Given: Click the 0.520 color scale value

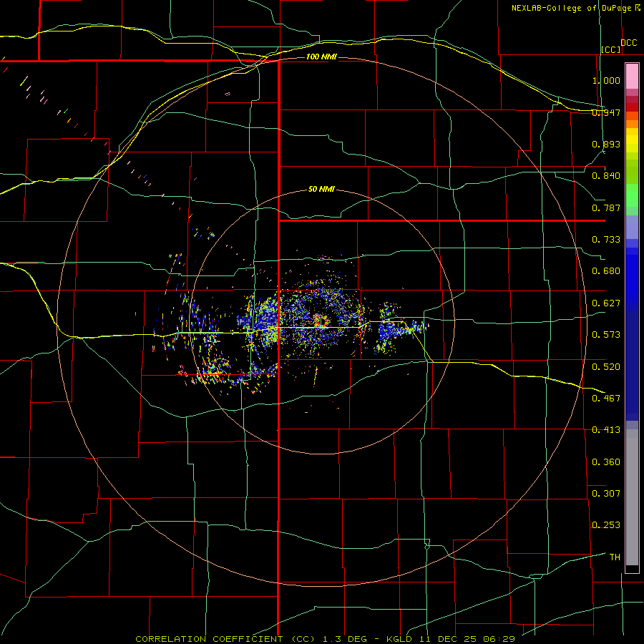Looking at the screenshot, I should tap(606, 367).
